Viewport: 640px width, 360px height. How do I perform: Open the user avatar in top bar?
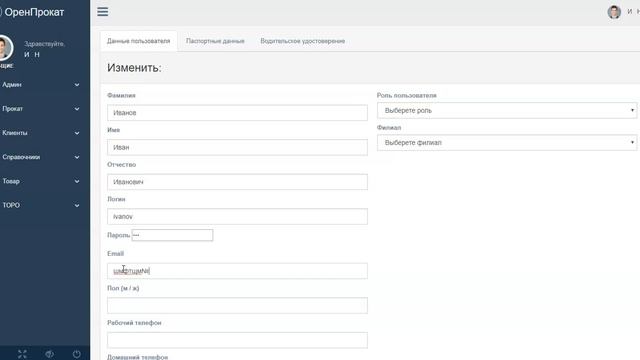click(614, 12)
